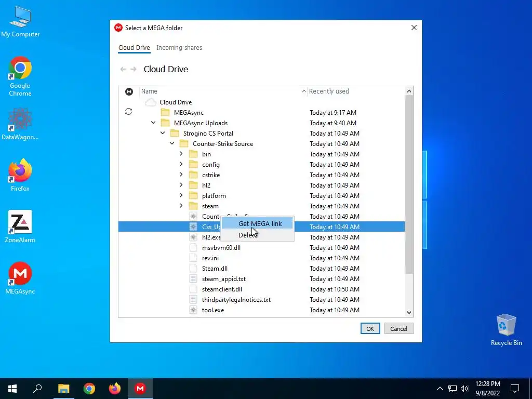Select the Counter-Strike Source folder name

tap(223, 144)
